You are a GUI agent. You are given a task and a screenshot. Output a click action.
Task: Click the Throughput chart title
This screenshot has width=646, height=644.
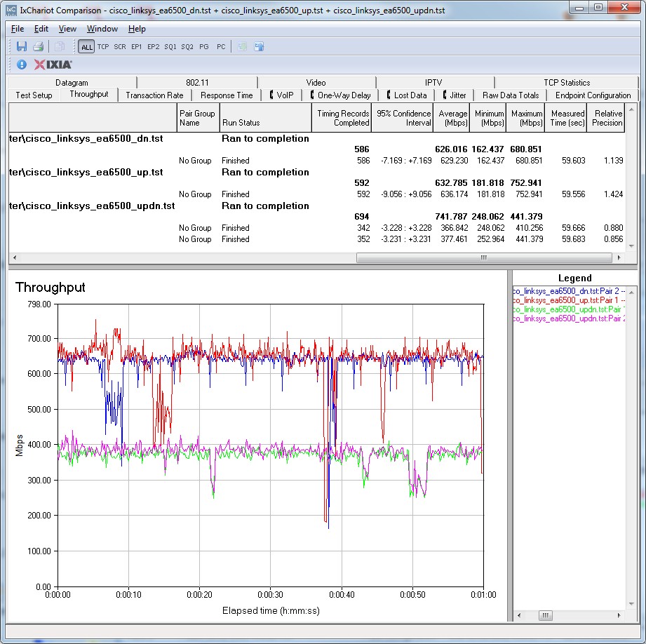tap(51, 287)
